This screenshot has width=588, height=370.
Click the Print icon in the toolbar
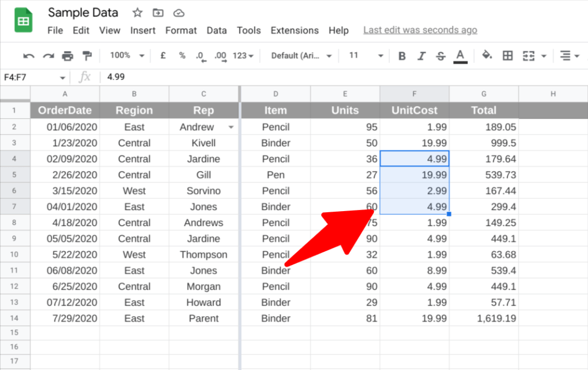click(67, 56)
